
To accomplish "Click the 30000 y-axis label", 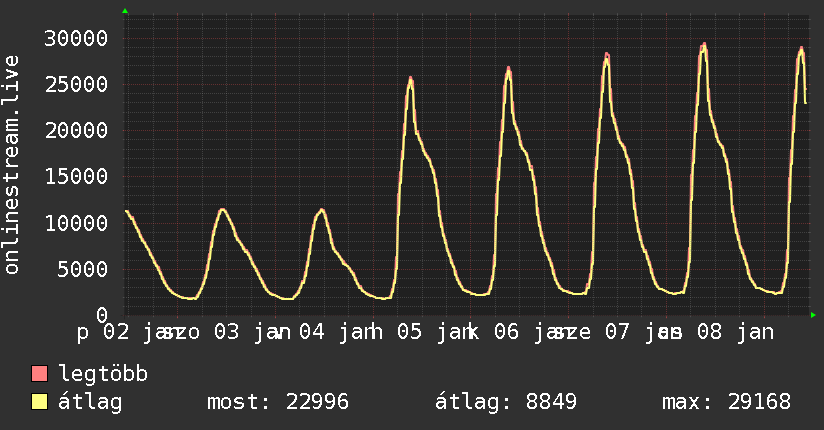I will [x=76, y=38].
